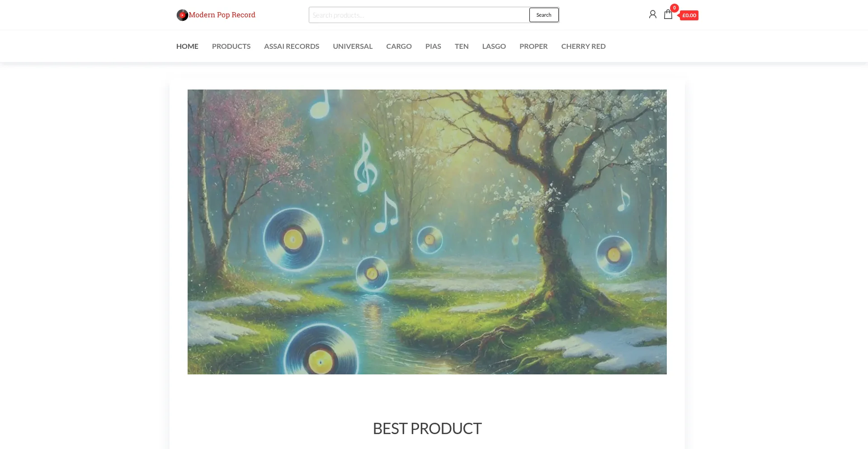Click the forest vinyl banner image
Image resolution: width=868 pixels, height=449 pixels.
tap(427, 232)
